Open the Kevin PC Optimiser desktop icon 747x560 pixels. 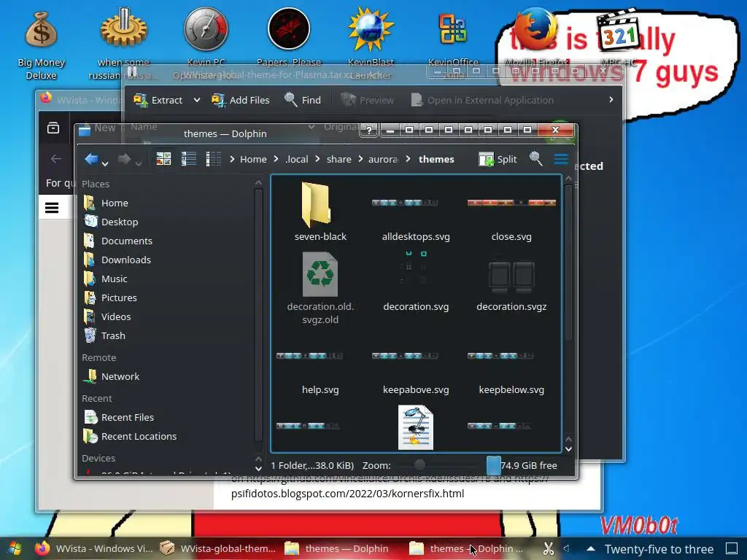206,44
